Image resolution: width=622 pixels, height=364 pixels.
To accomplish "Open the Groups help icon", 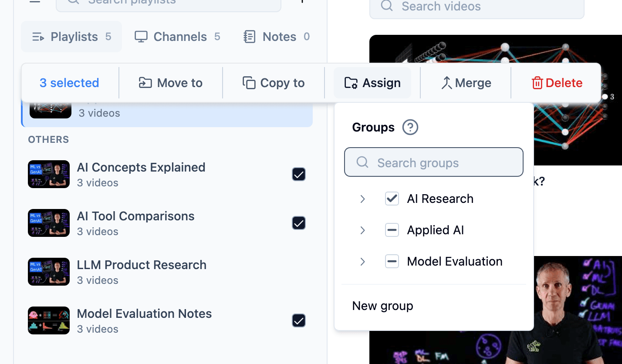I will pyautogui.click(x=410, y=128).
